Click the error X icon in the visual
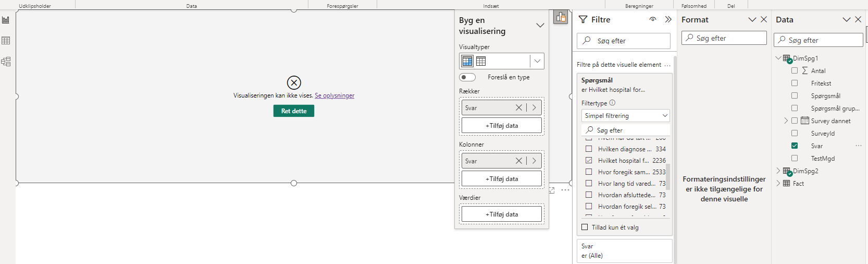 (x=294, y=82)
